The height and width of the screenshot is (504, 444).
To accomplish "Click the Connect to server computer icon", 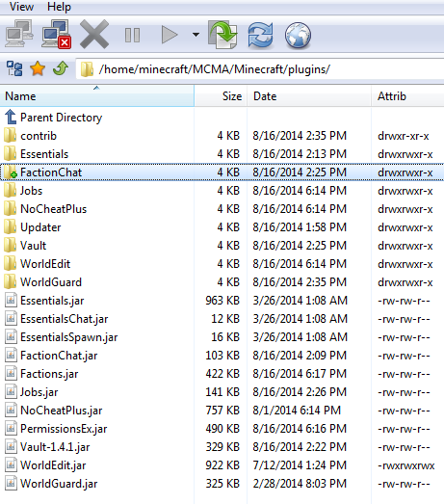I will click(19, 34).
